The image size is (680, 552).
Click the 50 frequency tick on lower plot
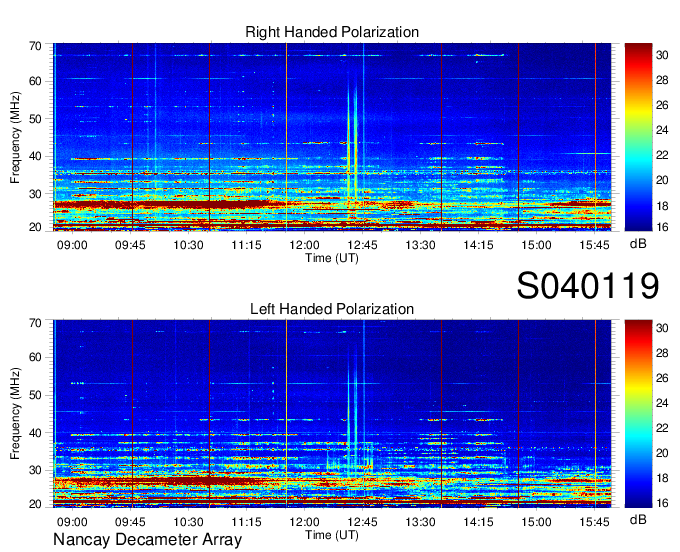(x=35, y=395)
